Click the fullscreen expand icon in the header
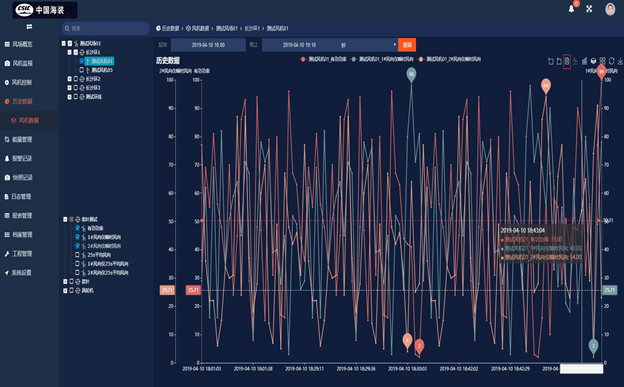Screen dimensions: 624x387 [589, 9]
